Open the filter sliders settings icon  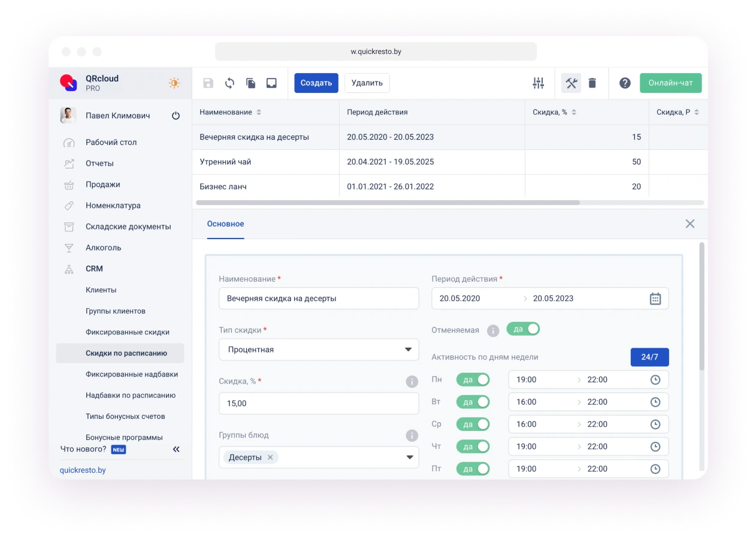pyautogui.click(x=538, y=83)
